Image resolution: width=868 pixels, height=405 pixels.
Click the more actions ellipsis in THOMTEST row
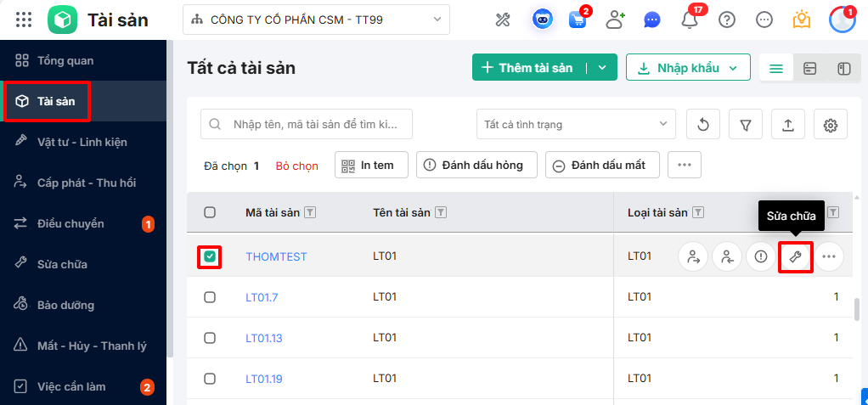pyautogui.click(x=829, y=256)
